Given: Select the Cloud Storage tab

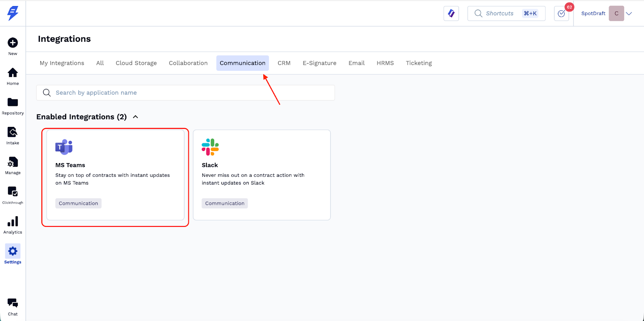Looking at the screenshot, I should tap(136, 63).
